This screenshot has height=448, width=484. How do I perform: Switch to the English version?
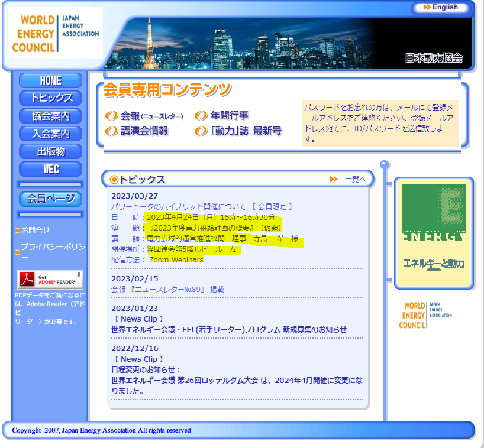tap(441, 8)
